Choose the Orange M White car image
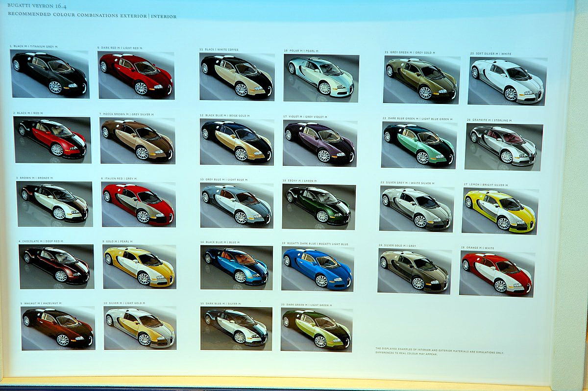Viewport: 588px width, 391px height. (x=497, y=274)
